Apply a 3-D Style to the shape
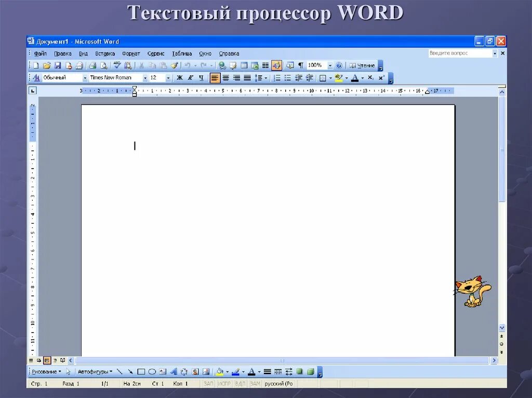Image resolution: width=532 pixels, height=398 pixels. pos(311,372)
